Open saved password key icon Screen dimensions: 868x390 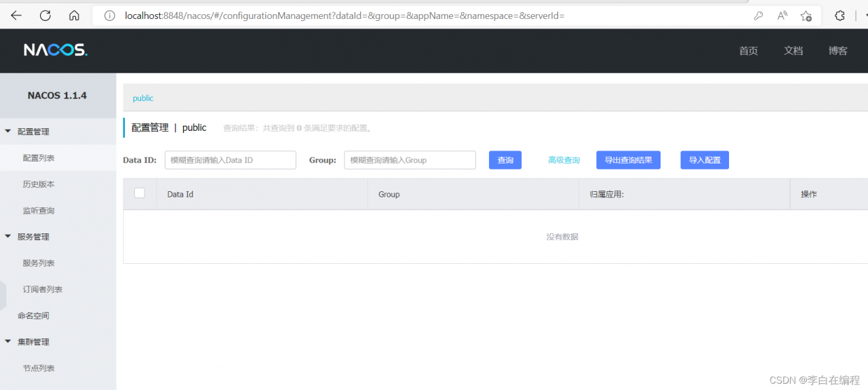(x=759, y=16)
